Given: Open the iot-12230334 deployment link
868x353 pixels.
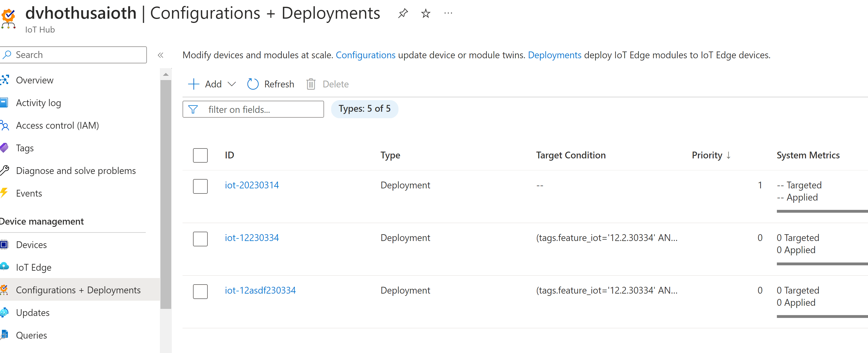Looking at the screenshot, I should (x=251, y=238).
